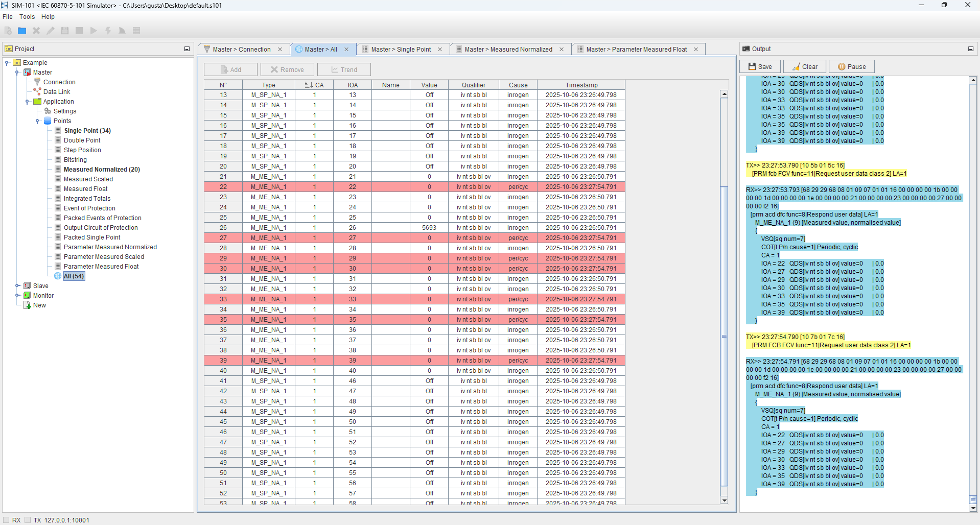
Task: Toggle the RX indicator box
Action: (x=7, y=520)
